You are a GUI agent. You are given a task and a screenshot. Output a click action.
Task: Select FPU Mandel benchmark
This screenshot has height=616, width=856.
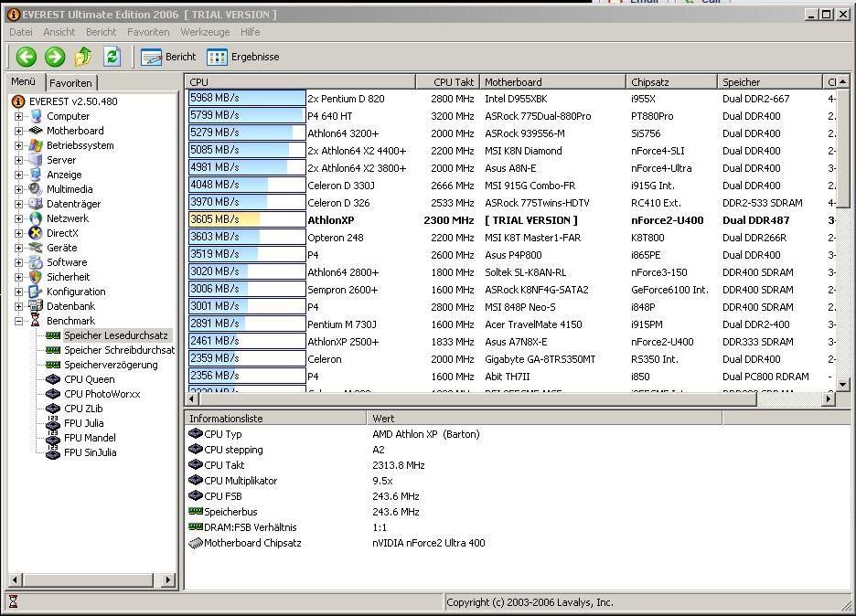click(90, 438)
